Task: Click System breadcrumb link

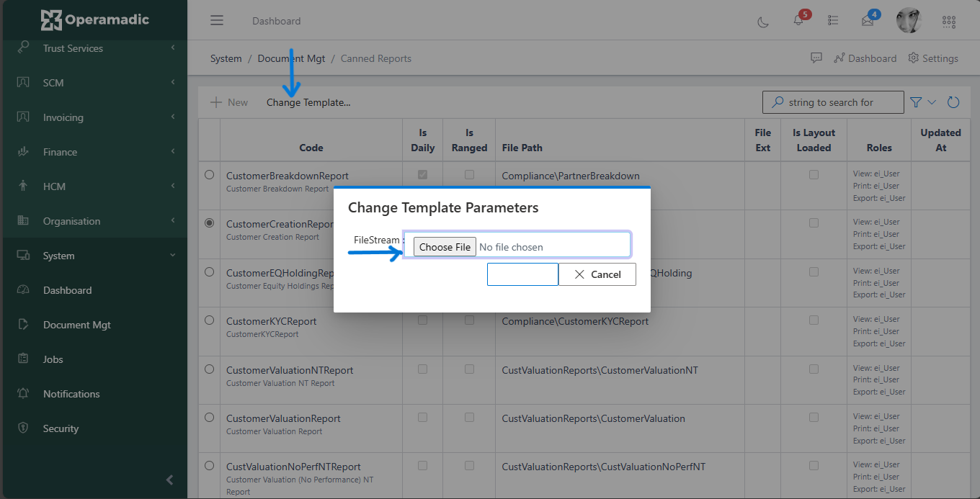Action: click(x=226, y=58)
